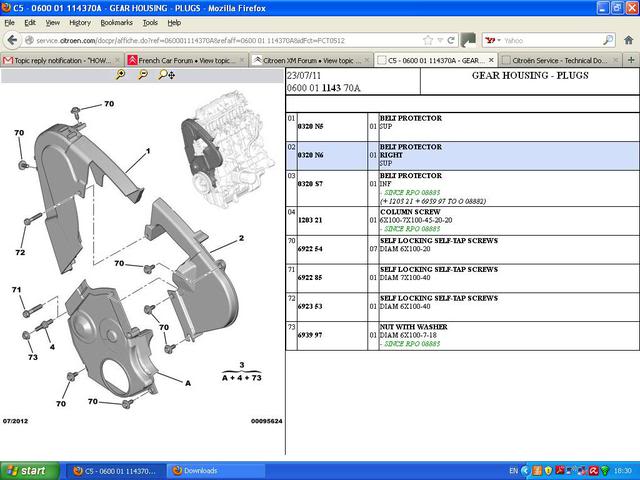
Task: Open the View menu
Action: coord(53,23)
